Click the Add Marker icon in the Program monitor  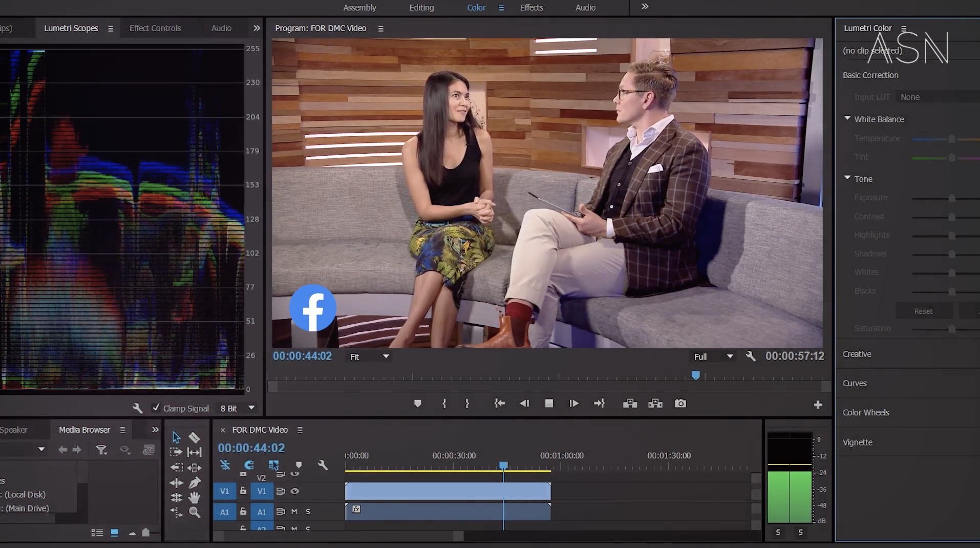click(x=417, y=404)
